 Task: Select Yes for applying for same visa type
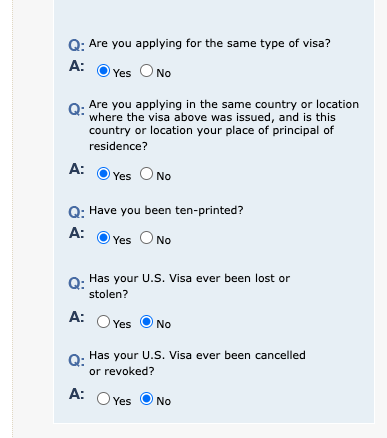tap(103, 71)
